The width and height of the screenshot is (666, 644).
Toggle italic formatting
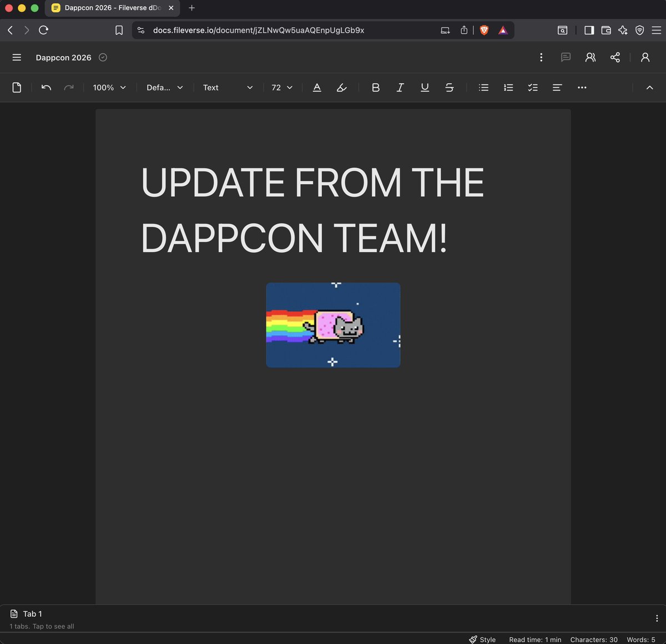pyautogui.click(x=400, y=88)
